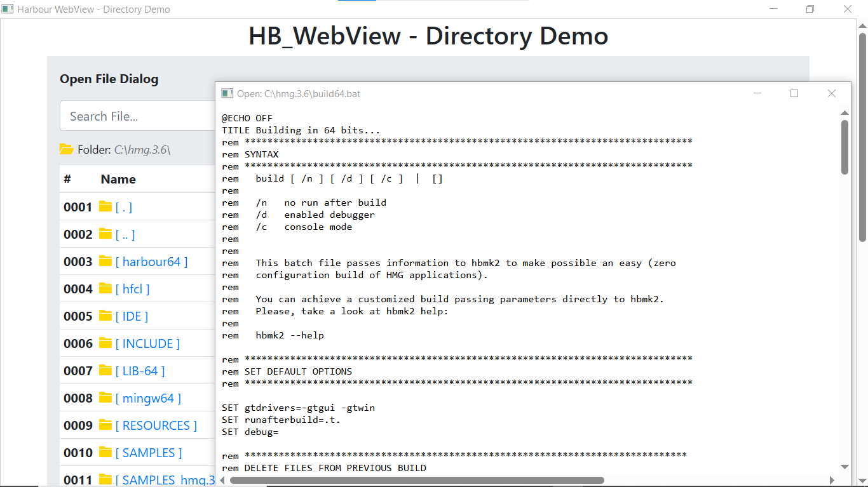Open the [ .. ] parent directory link
The width and height of the screenshot is (868, 487).
[125, 234]
